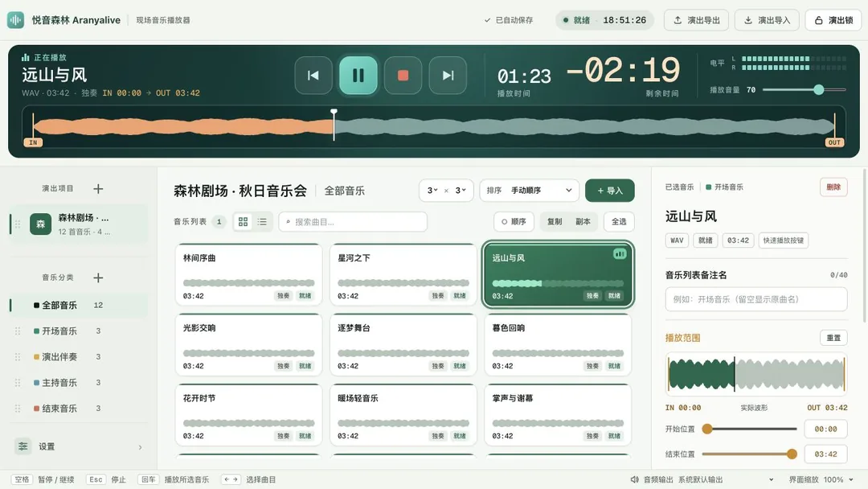Image resolution: width=868 pixels, height=489 pixels.
Task: Click the 演出导出 export button
Action: [x=696, y=20]
